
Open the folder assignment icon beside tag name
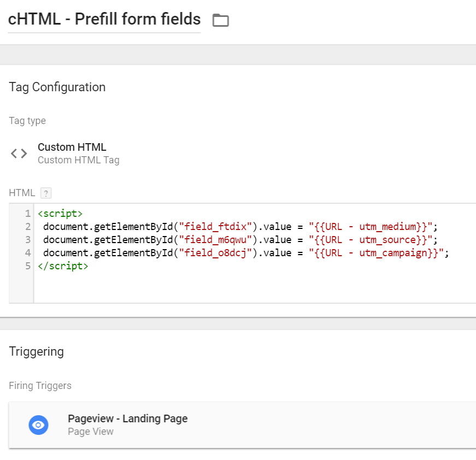[220, 20]
